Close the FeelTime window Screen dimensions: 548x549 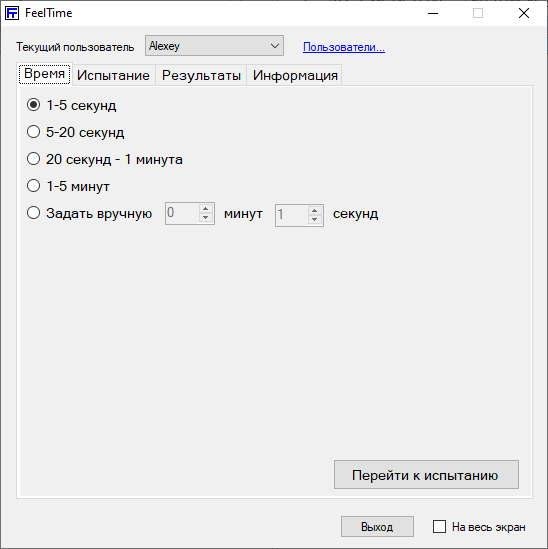click(x=524, y=13)
